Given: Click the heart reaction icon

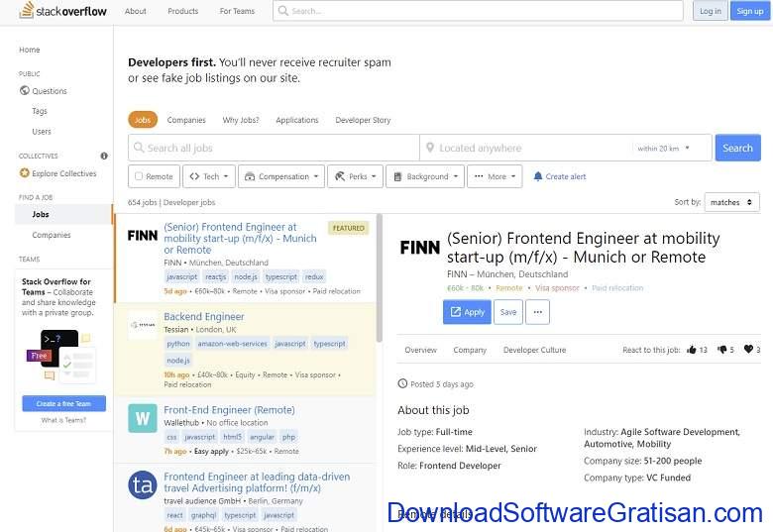Looking at the screenshot, I should click(748, 349).
